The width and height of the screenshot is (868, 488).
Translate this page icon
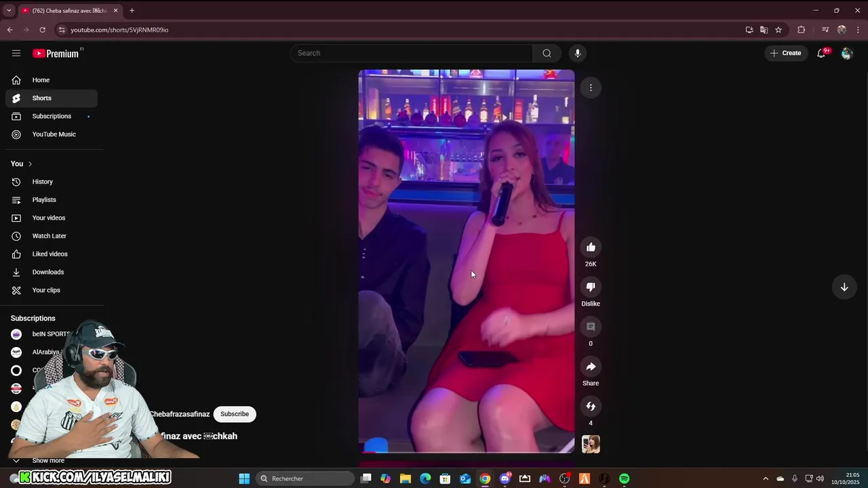point(764,30)
